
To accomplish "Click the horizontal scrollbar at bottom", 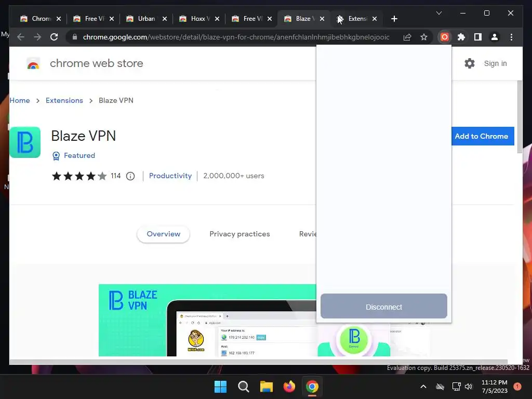I will pyautogui.click(x=258, y=362).
